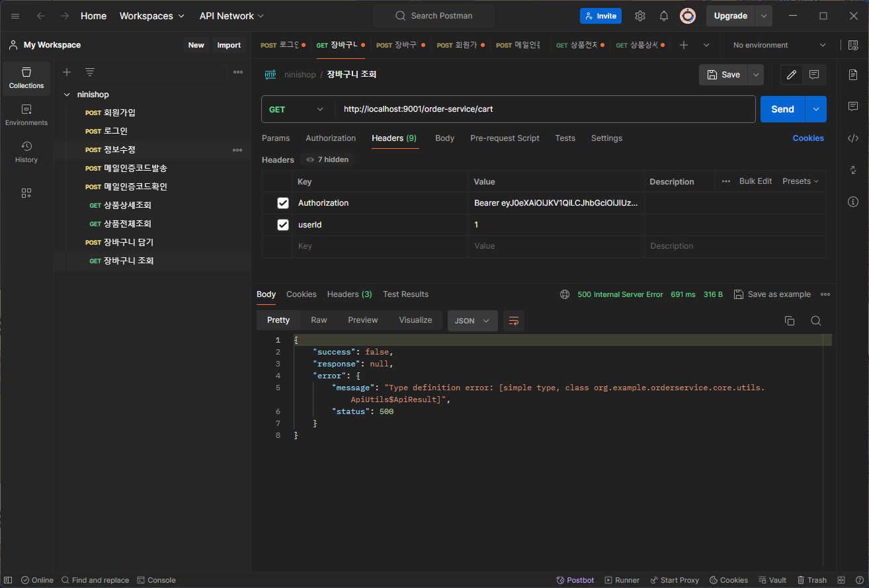Open a new request tab with the plus icon
This screenshot has width=869, height=588.
coord(684,45)
